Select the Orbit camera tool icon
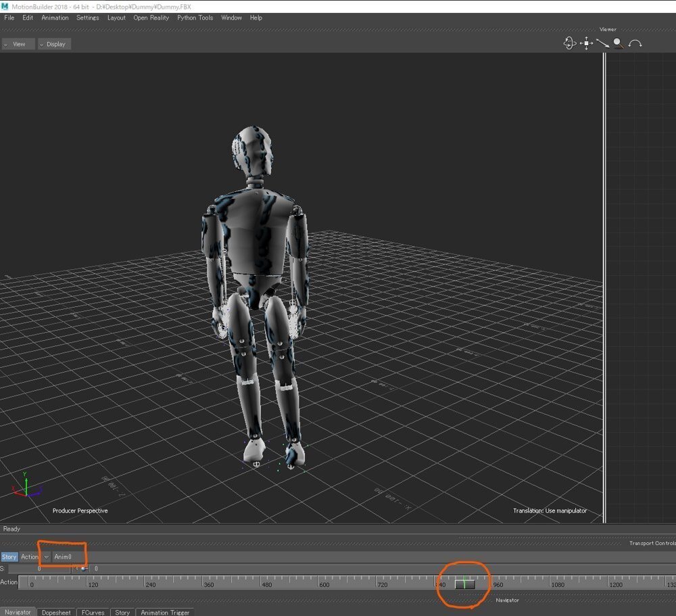Viewport: 676px width, 616px height. [x=569, y=43]
